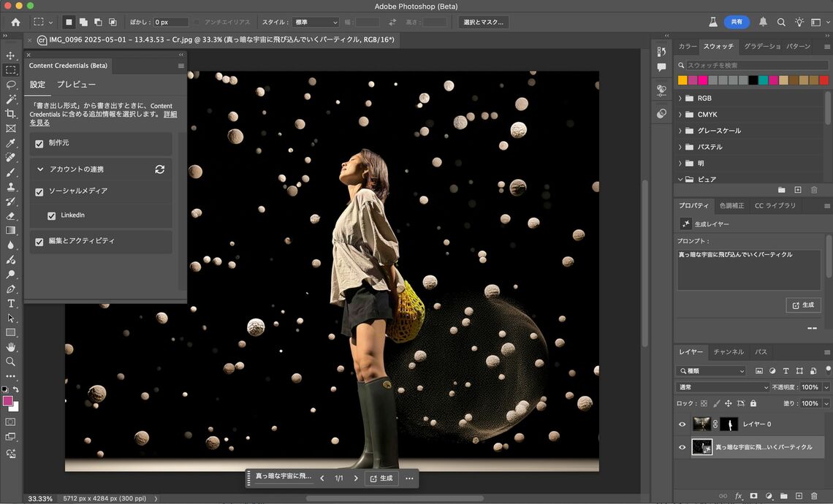This screenshot has height=504, width=833.
Task: Select the Frame tool
Action: coord(11,129)
